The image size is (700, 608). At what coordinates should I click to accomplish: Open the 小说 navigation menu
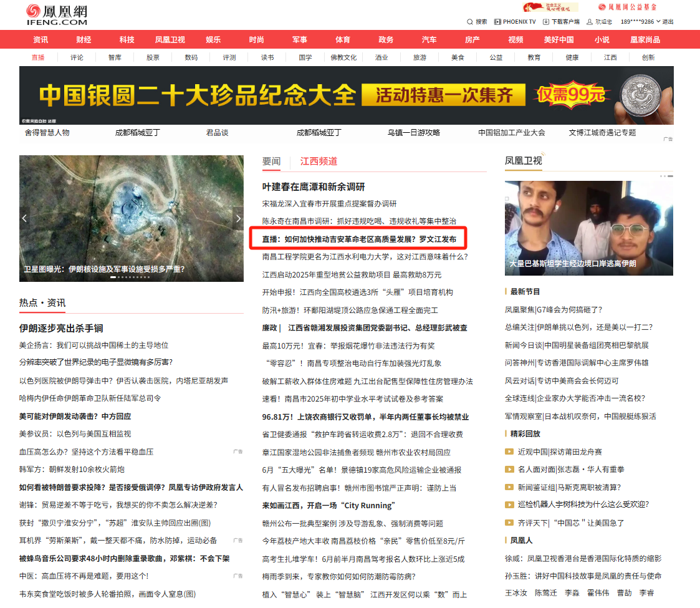pos(602,40)
